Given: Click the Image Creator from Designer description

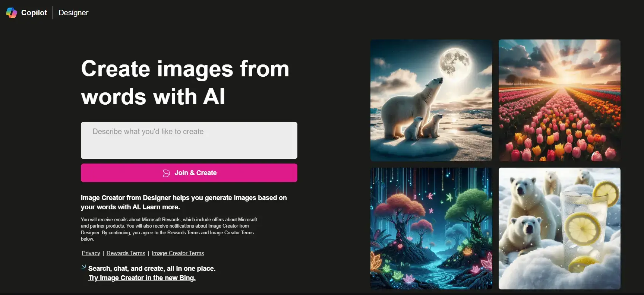Looking at the screenshot, I should pyautogui.click(x=184, y=202).
